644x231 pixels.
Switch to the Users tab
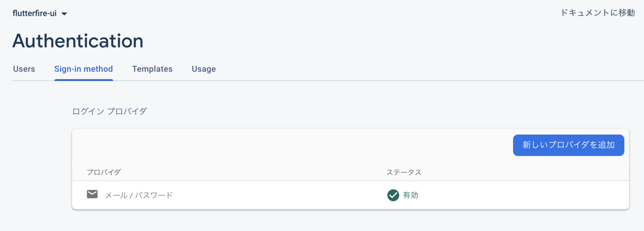[24, 69]
